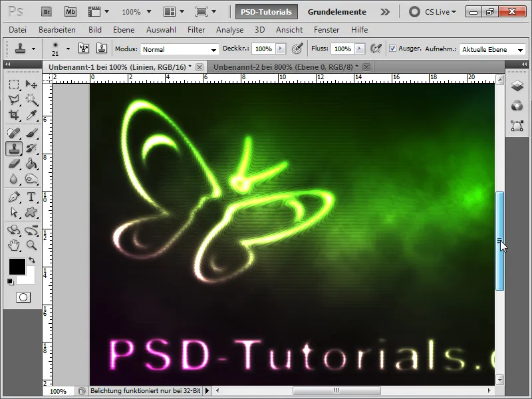This screenshot has height=399, width=532.
Task: Toggle Quick Mask mode
Action: point(23,297)
